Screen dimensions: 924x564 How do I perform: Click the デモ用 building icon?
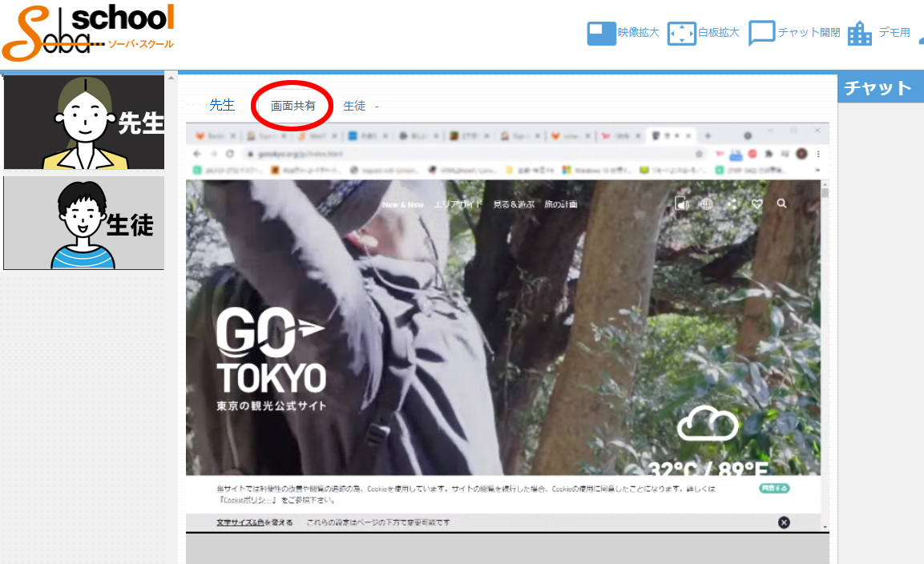860,33
